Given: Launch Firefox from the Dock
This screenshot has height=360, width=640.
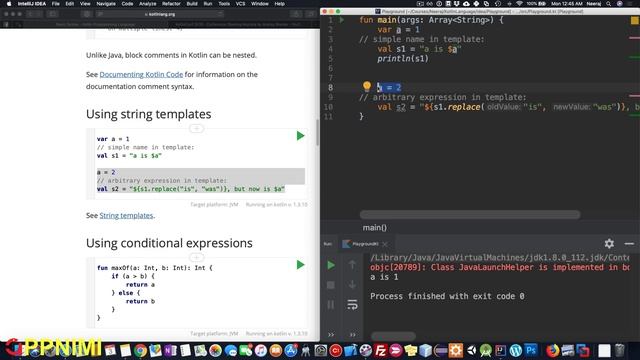Looking at the screenshot, I should [x=552, y=351].
